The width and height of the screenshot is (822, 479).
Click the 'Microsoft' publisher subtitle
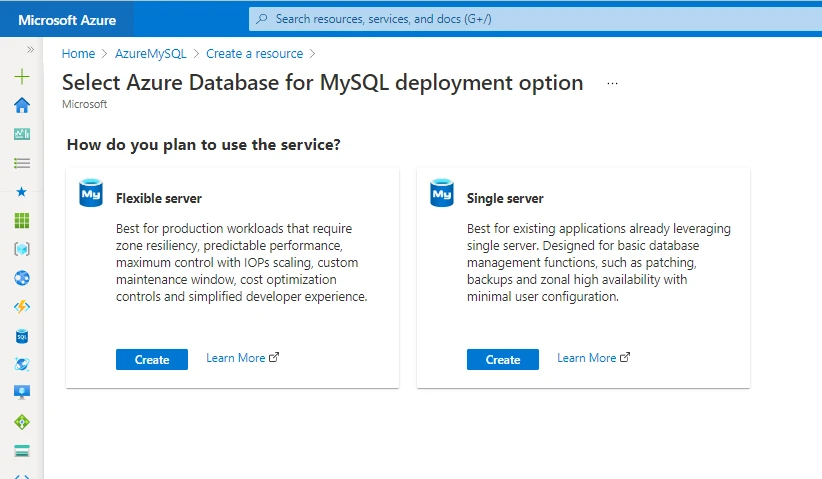pos(84,104)
